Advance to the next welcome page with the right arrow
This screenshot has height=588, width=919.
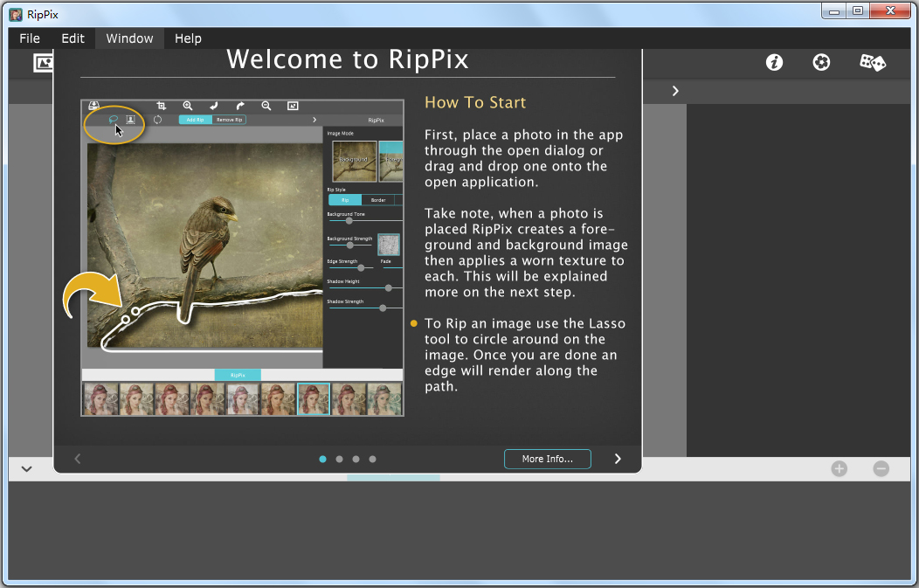tap(618, 458)
